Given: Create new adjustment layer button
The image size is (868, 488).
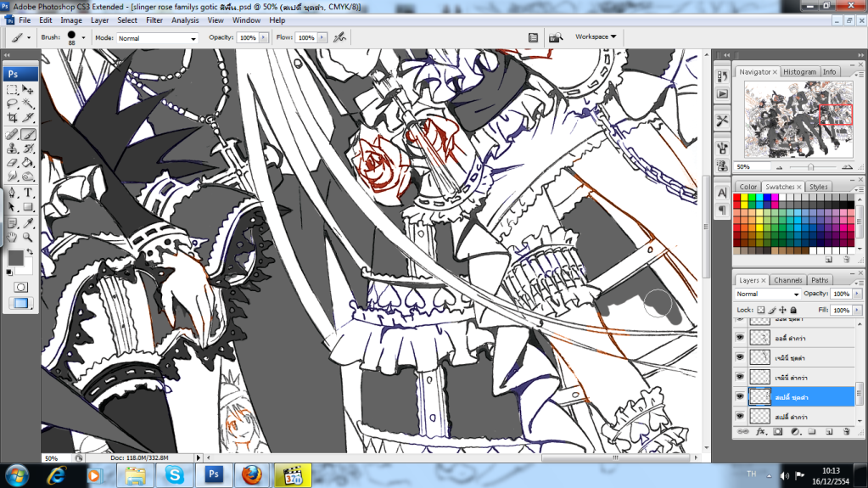Looking at the screenshot, I should (x=795, y=431).
